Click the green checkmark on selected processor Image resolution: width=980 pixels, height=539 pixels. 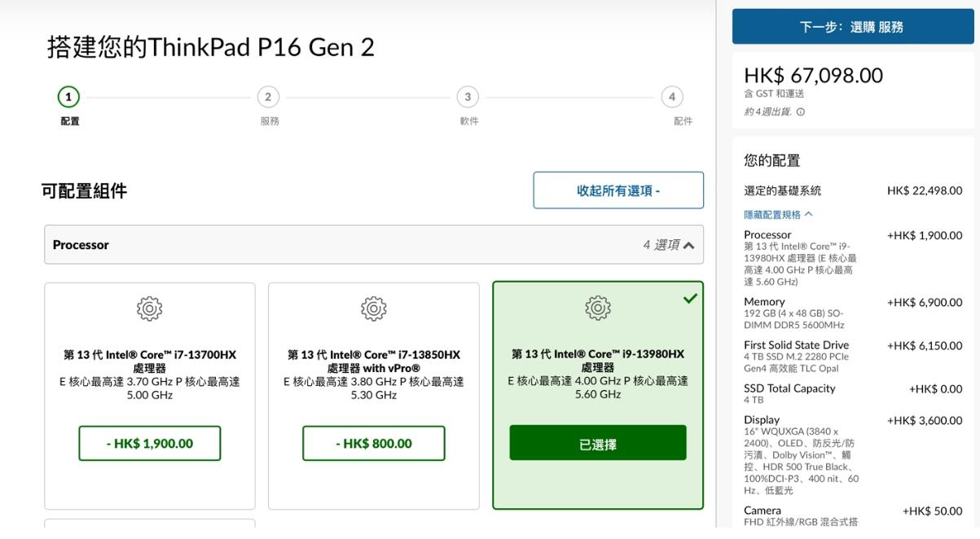coord(690,299)
